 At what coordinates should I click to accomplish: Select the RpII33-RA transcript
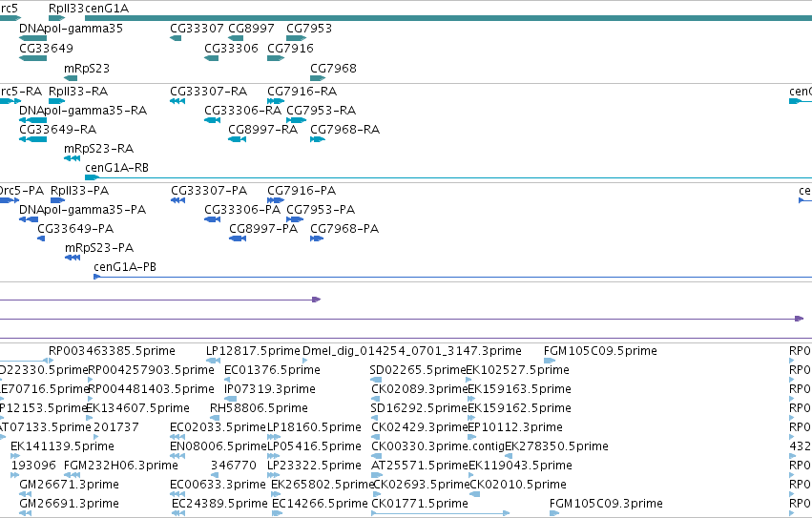point(56,101)
